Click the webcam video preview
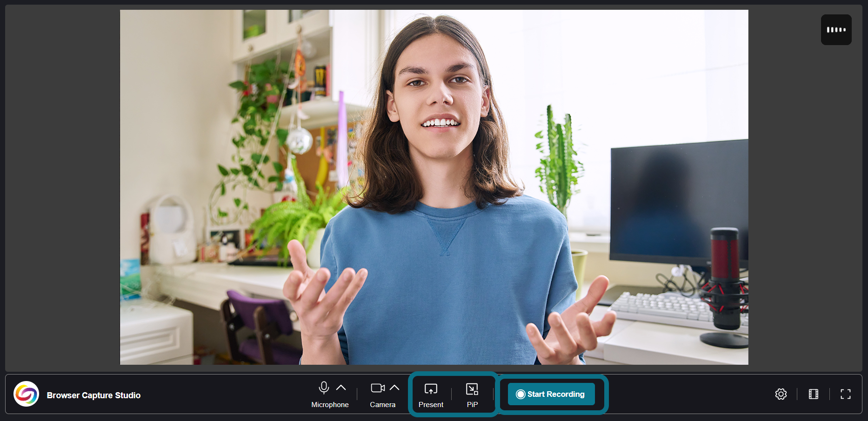This screenshot has width=868, height=421. coord(434,187)
